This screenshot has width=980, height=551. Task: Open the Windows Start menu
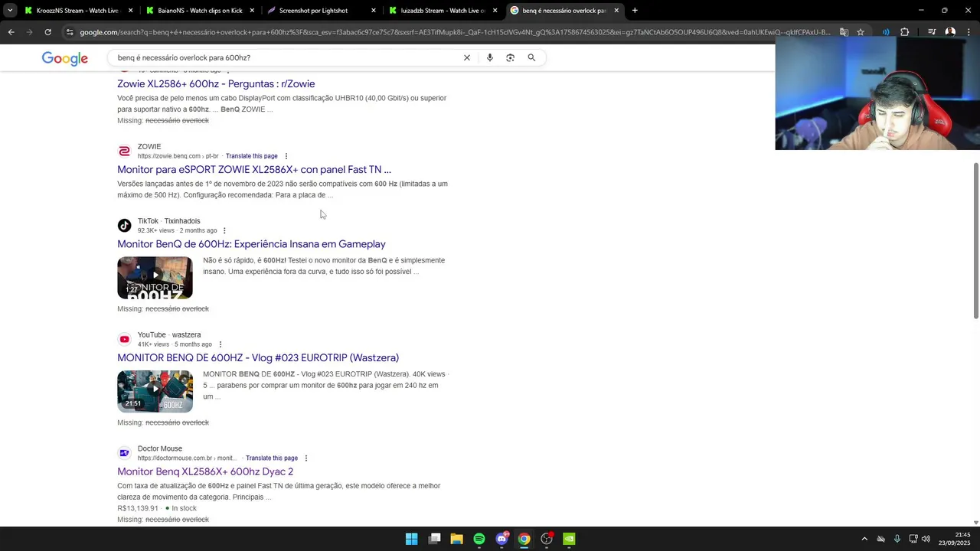pos(411,539)
